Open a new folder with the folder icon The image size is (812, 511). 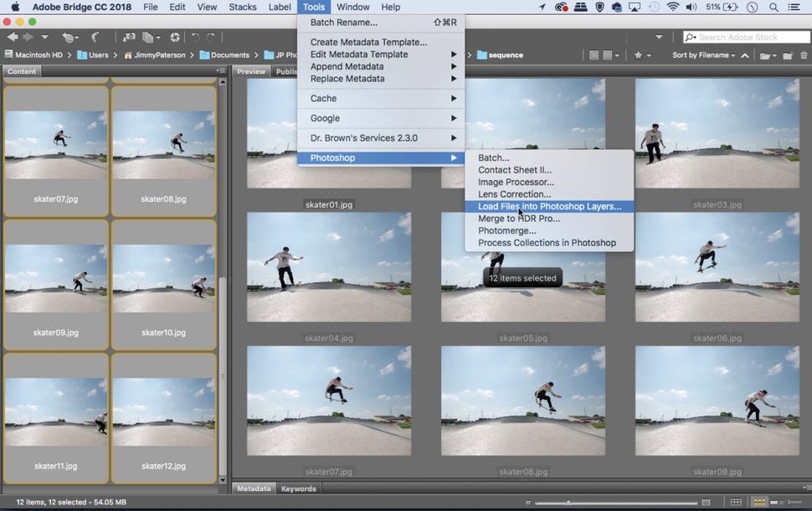coord(787,54)
